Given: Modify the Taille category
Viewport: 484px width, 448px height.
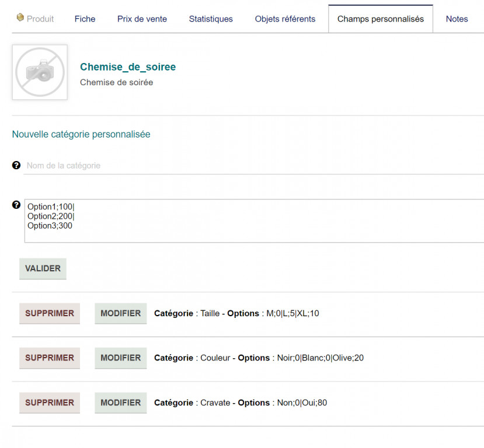Looking at the screenshot, I should 120,313.
